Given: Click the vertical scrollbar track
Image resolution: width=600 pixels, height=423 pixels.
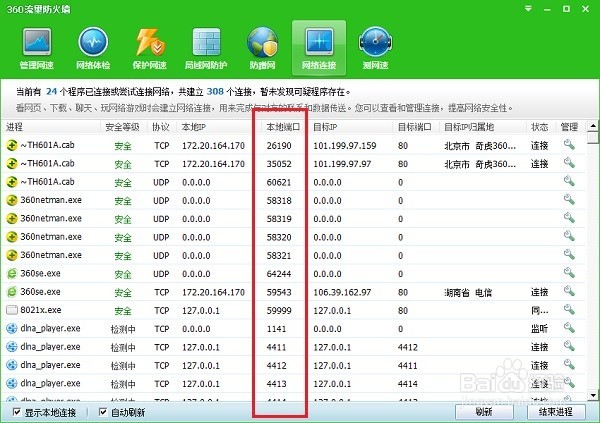Looking at the screenshot, I should click(x=593, y=266).
